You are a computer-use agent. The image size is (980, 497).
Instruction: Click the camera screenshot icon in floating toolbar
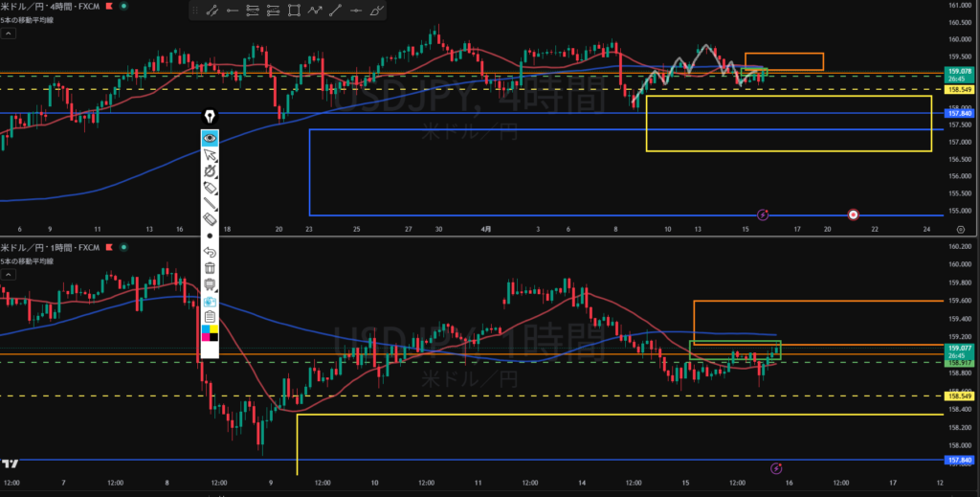pyautogui.click(x=210, y=302)
